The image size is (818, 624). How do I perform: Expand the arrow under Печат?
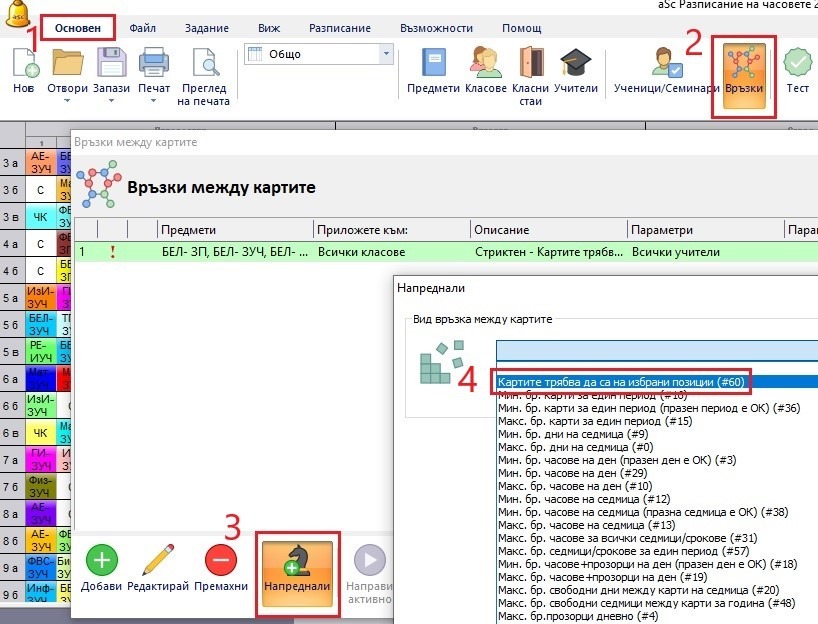coord(154,101)
